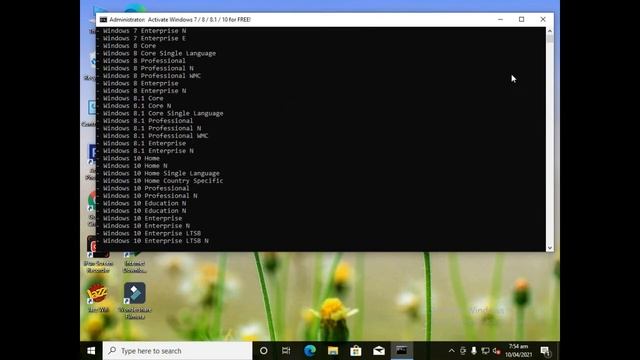This screenshot has width=640, height=360.
Task: Open Microsoft Store from the taskbar
Action: pyautogui.click(x=356, y=351)
